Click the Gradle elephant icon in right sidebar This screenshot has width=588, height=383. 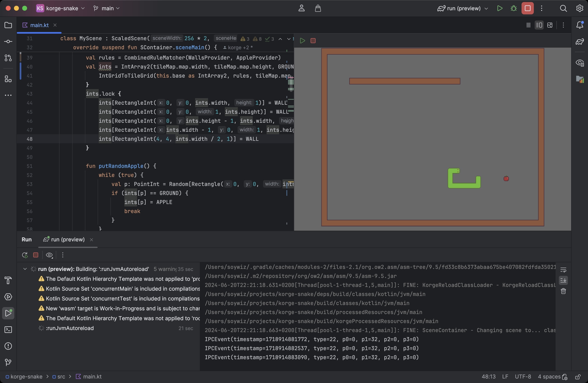pos(580,41)
